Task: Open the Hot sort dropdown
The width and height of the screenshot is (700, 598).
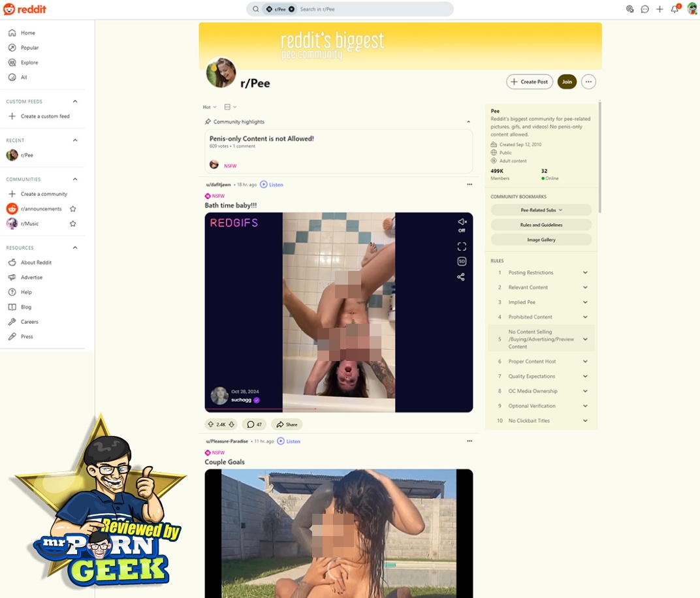Action: click(x=209, y=107)
